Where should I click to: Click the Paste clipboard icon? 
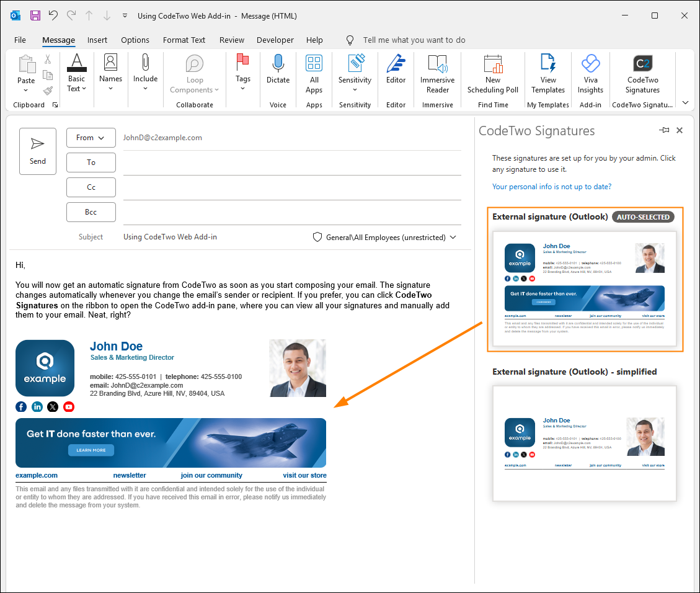[x=26, y=65]
